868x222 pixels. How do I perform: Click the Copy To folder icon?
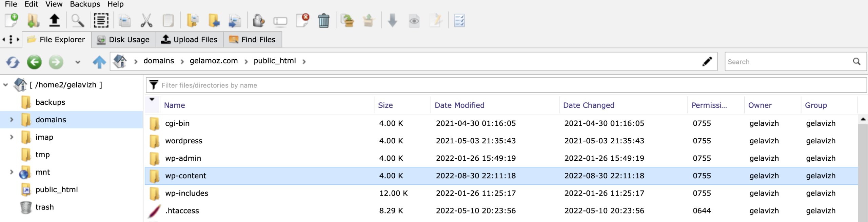coord(193,21)
